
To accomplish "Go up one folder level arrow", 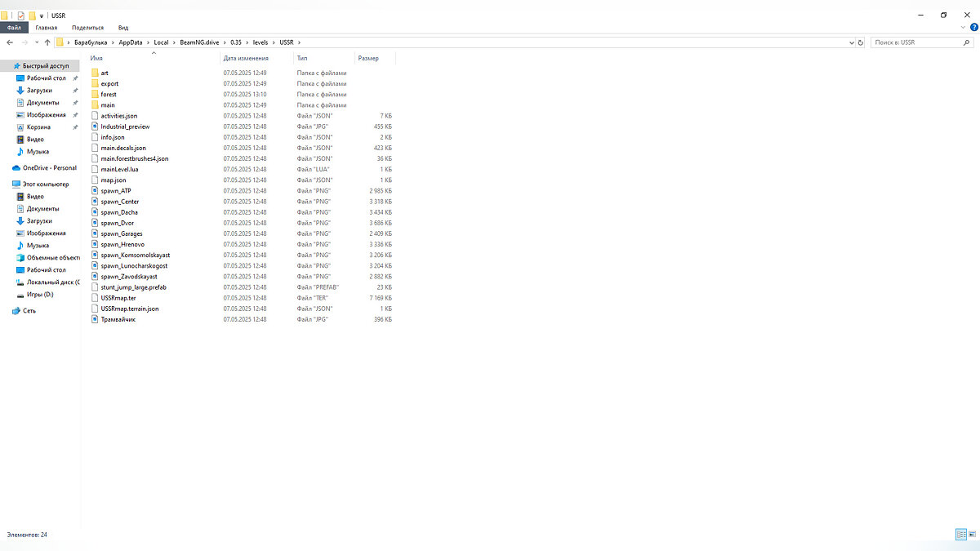I will (x=47, y=42).
